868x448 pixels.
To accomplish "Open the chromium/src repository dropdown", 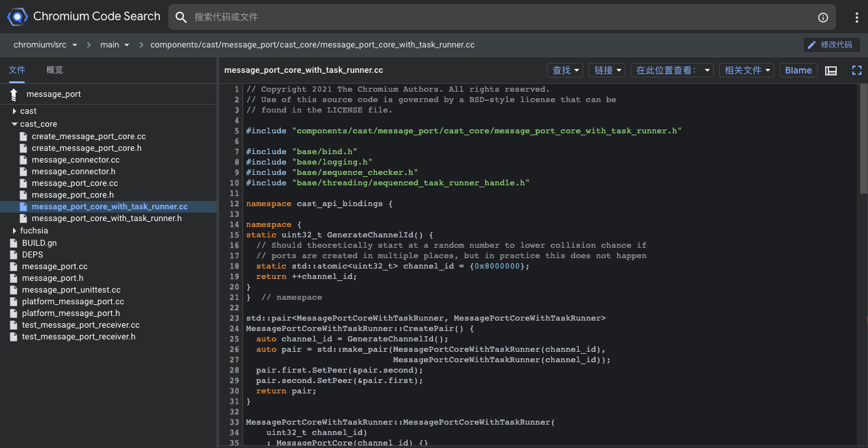I will [x=46, y=45].
